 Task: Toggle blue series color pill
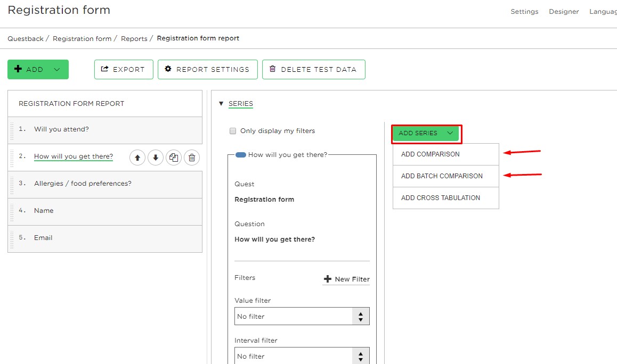(240, 155)
